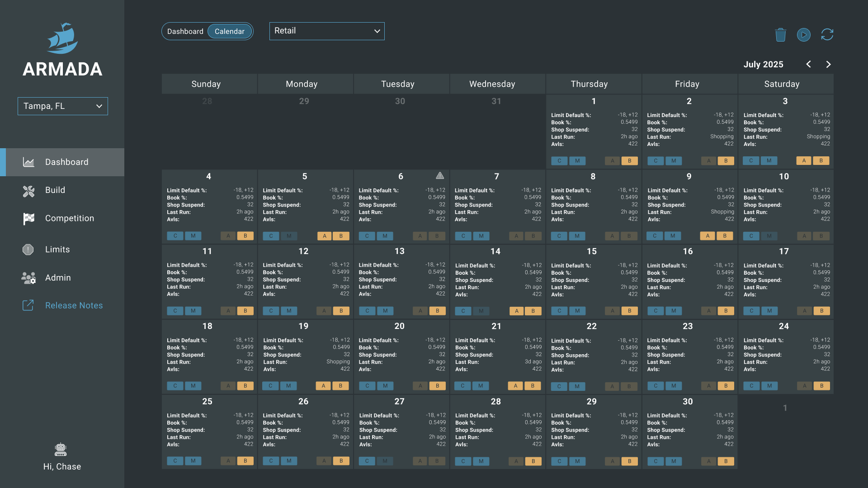This screenshot has width=868, height=488.
Task: Click the refresh sync icon
Action: (827, 35)
